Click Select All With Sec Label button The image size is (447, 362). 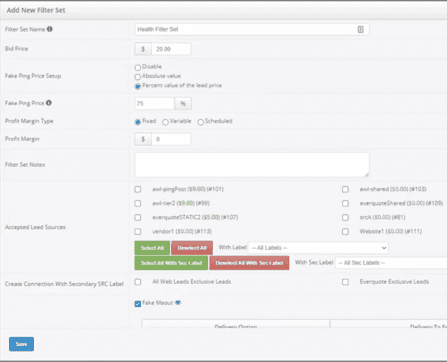171,263
